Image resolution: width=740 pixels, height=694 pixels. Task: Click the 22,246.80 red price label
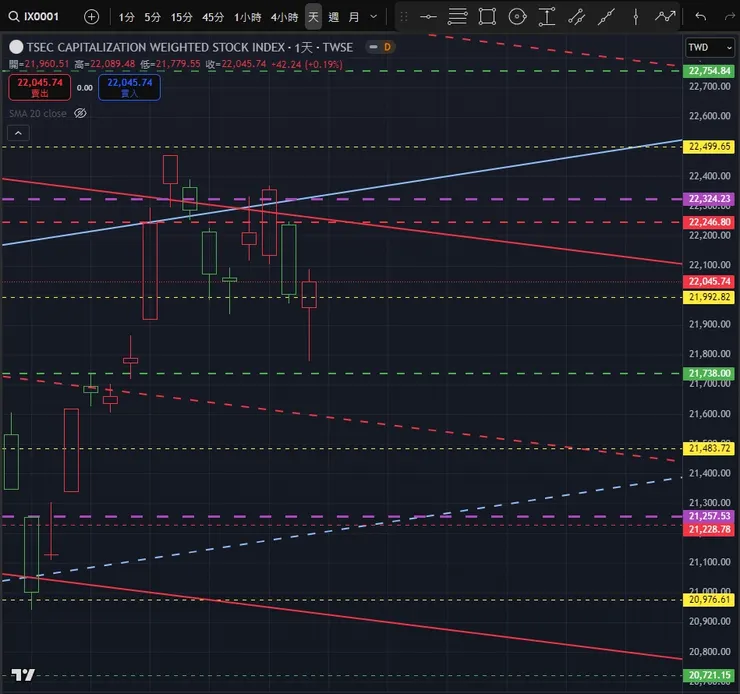pos(709,222)
